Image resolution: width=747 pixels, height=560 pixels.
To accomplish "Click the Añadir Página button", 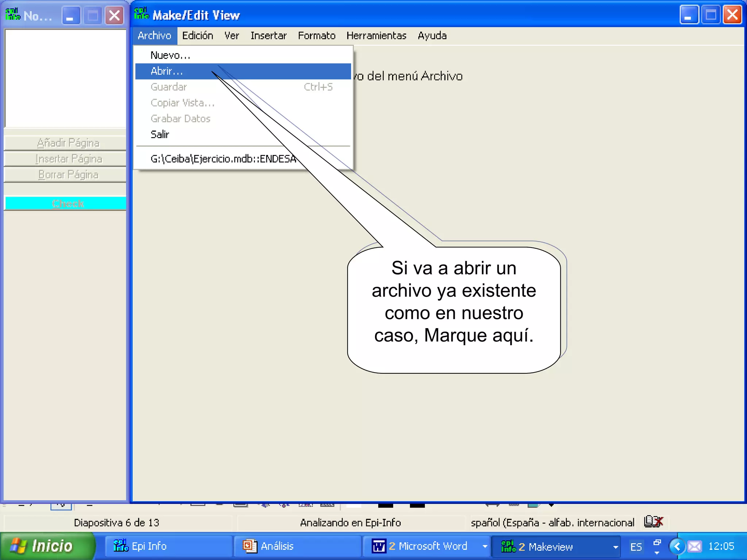I will pyautogui.click(x=65, y=143).
